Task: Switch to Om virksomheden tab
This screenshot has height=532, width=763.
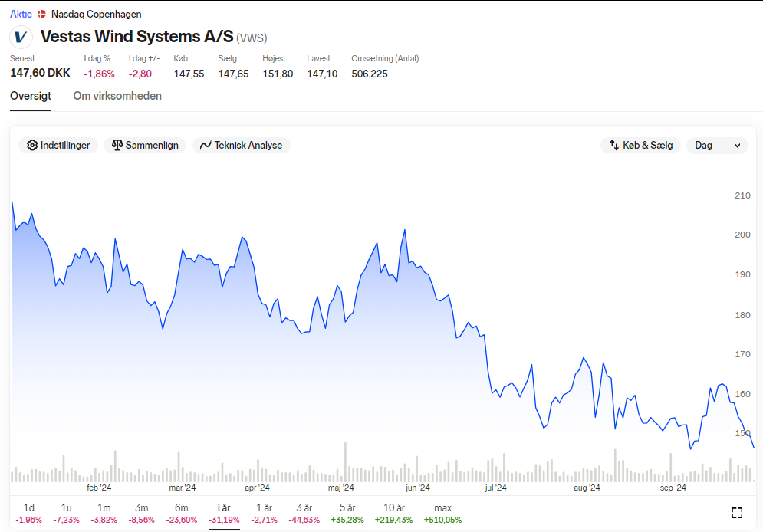Action: coord(117,96)
